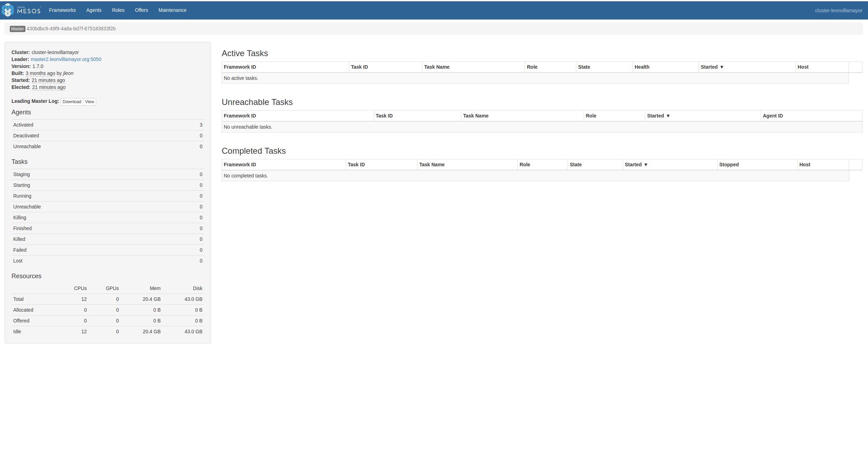Click the Apache Mesos logo
868x449 pixels.
click(21, 10)
